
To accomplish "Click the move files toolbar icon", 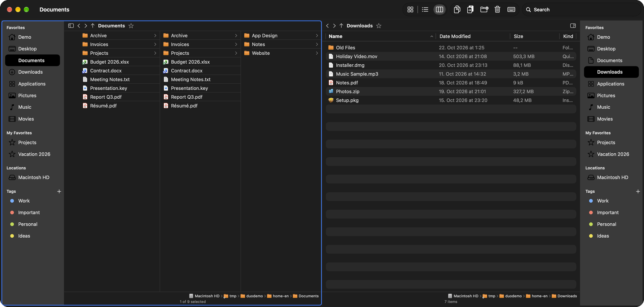I will tap(470, 10).
